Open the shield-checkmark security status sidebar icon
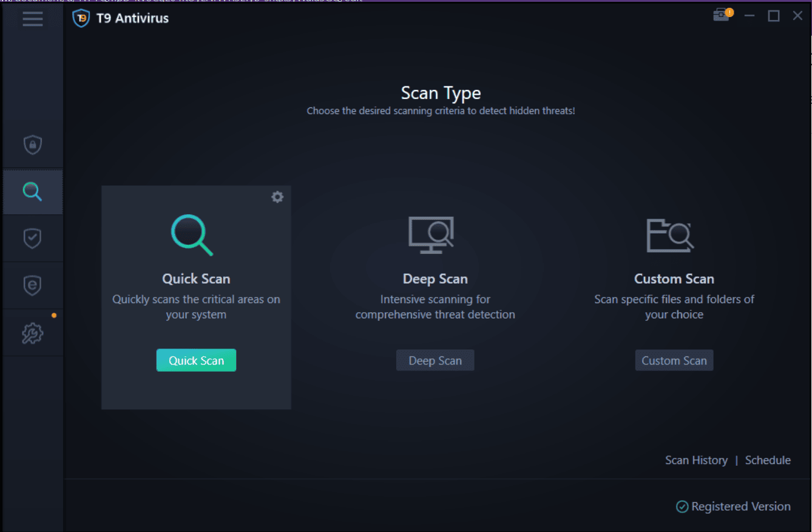The image size is (812, 532). coord(32,238)
